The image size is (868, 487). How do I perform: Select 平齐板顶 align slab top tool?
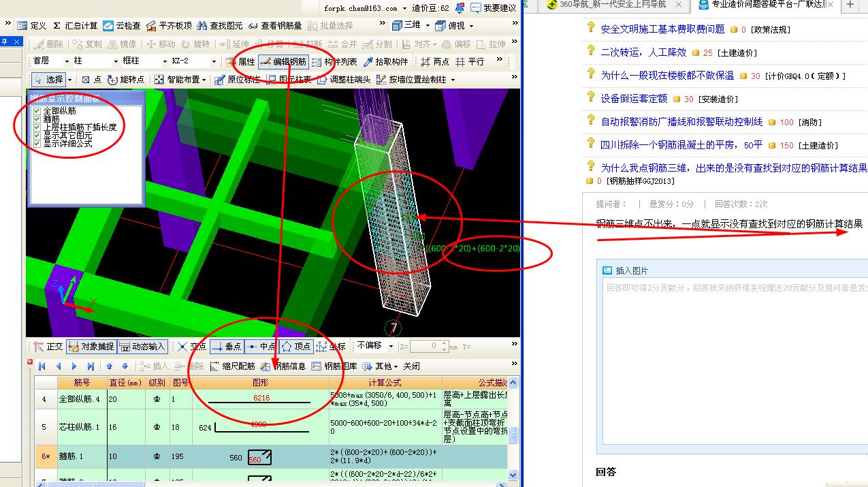(169, 26)
